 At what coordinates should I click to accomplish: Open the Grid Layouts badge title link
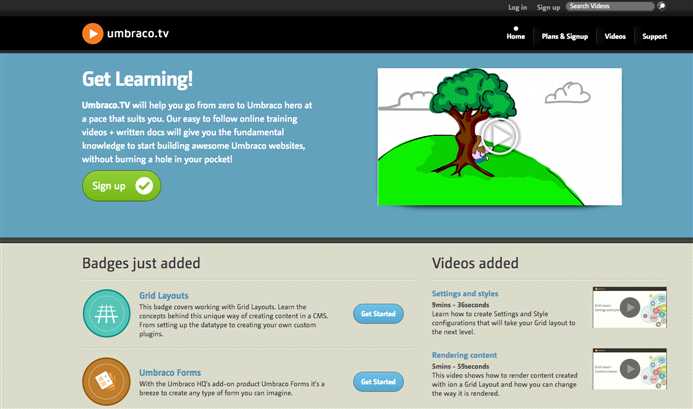[164, 295]
